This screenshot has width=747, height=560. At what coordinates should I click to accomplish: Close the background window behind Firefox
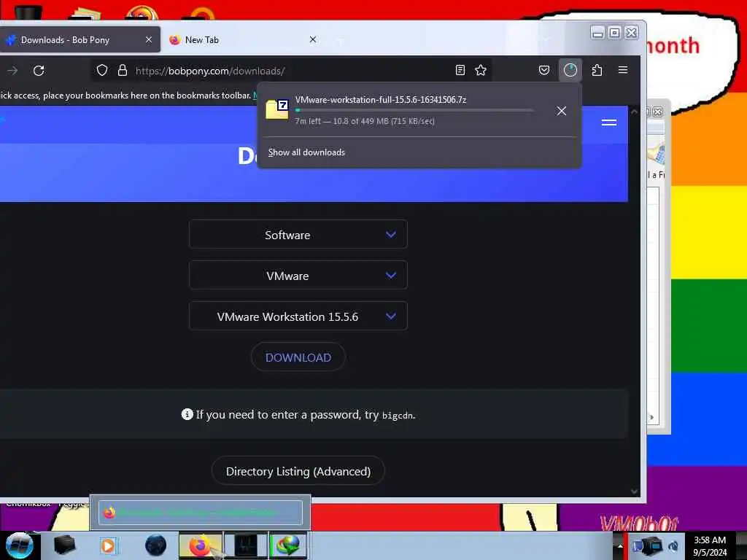pyautogui.click(x=658, y=112)
